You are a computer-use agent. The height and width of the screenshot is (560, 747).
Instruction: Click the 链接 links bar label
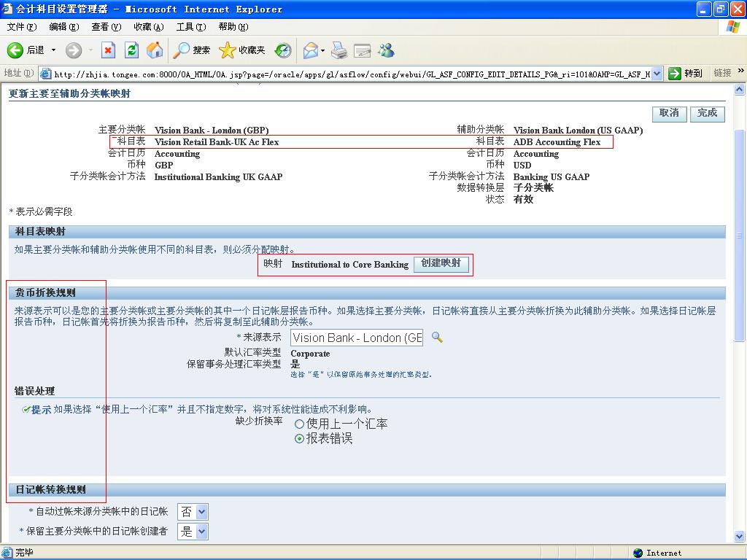pos(722,73)
